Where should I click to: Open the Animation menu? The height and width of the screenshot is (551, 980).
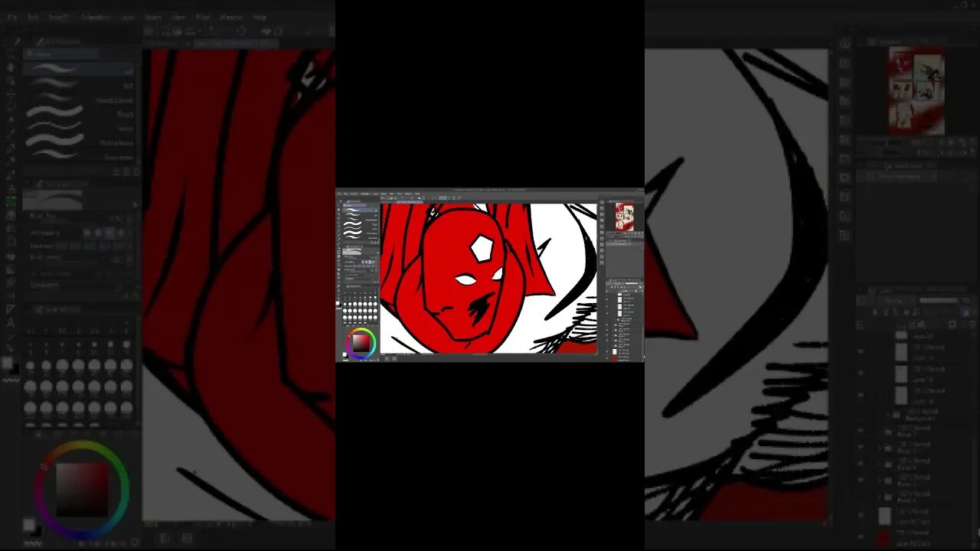click(95, 17)
